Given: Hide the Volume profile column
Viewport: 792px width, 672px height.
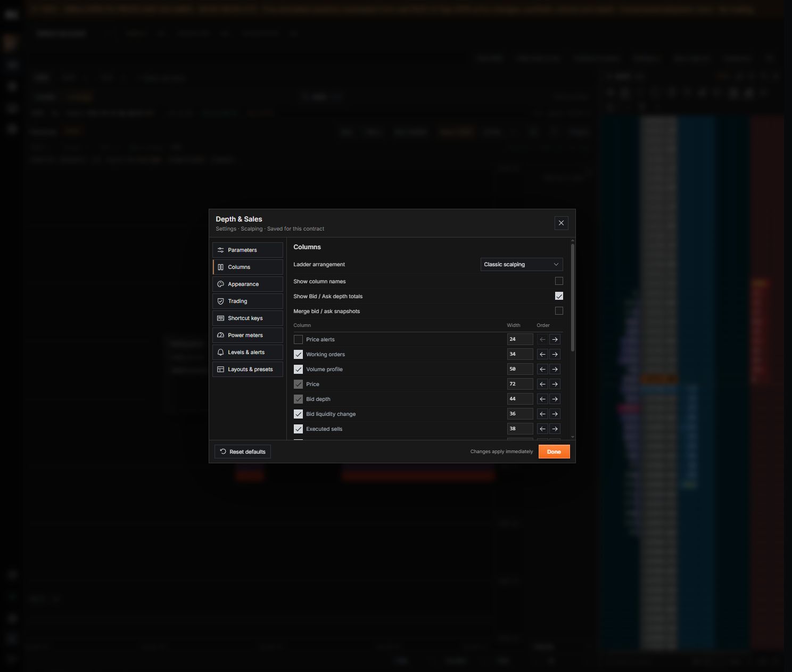Looking at the screenshot, I should click(298, 369).
